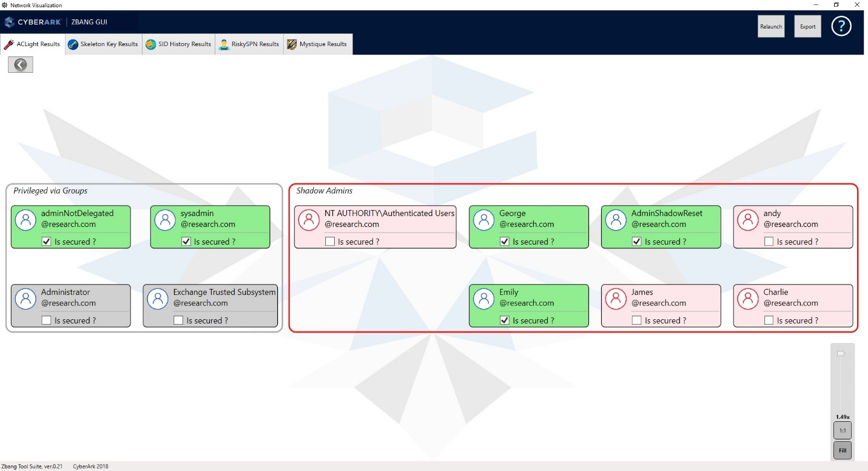Click the Shadow Admins group title
The width and height of the screenshot is (868, 471).
[325, 191]
